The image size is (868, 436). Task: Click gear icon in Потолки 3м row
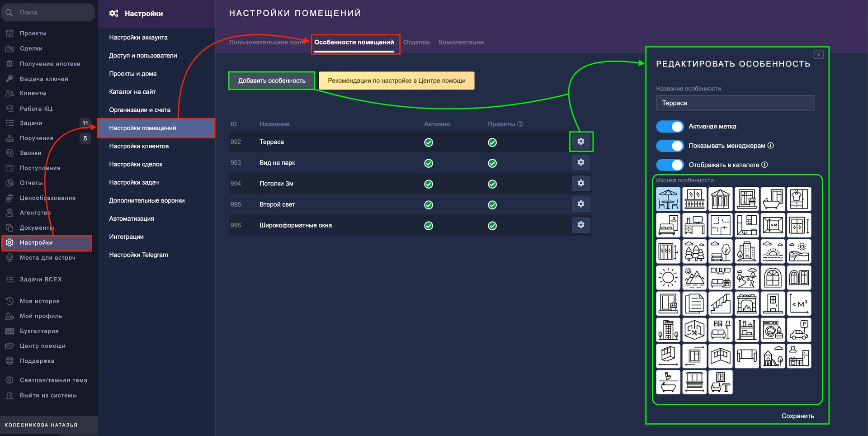point(581,183)
